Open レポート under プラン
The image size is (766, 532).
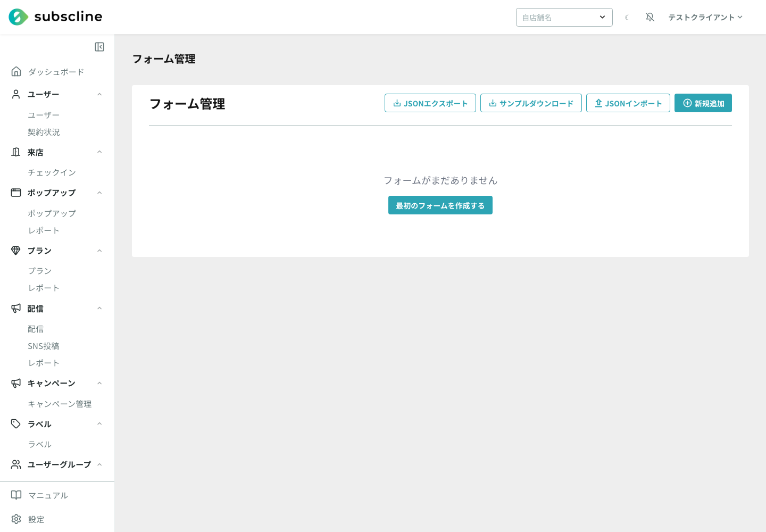[x=44, y=288]
